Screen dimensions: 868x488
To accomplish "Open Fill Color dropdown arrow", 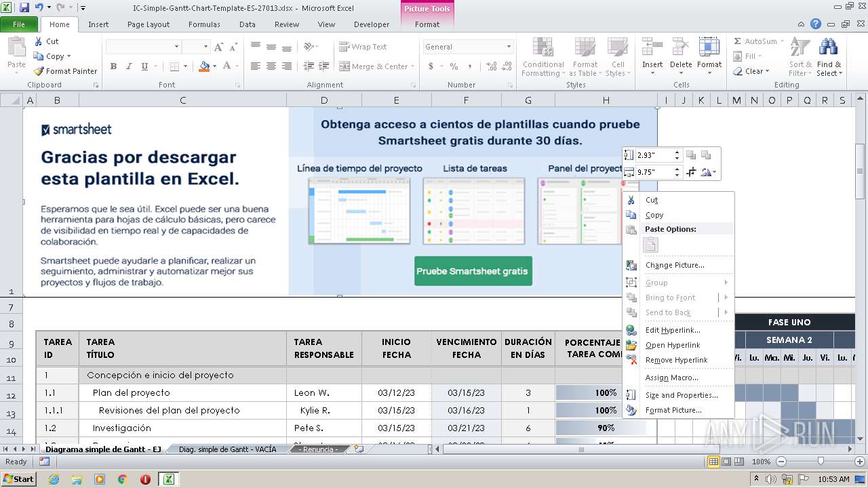I will click(x=214, y=66).
